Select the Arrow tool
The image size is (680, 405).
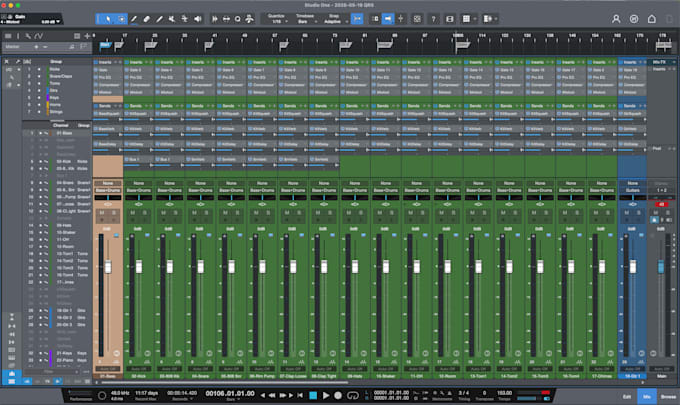pyautogui.click(x=108, y=19)
